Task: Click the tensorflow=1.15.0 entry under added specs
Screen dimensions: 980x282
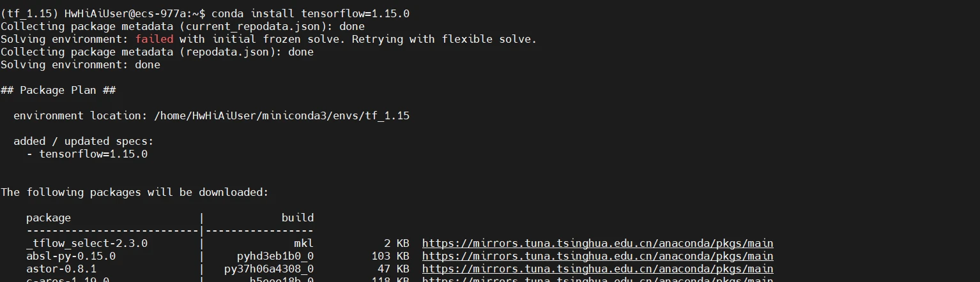Action: point(93,154)
